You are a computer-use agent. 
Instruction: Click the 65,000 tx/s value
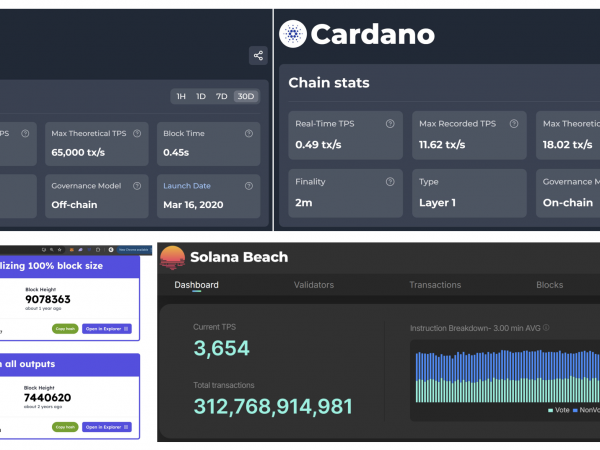[x=78, y=152]
